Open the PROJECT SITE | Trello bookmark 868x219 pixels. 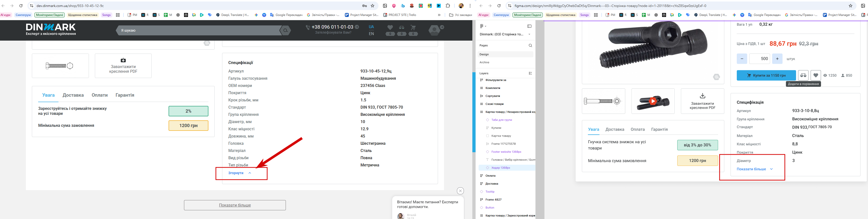(399, 15)
